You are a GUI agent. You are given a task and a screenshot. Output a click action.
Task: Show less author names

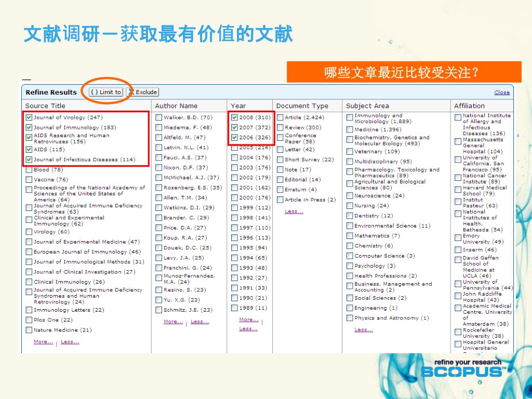tap(200, 321)
